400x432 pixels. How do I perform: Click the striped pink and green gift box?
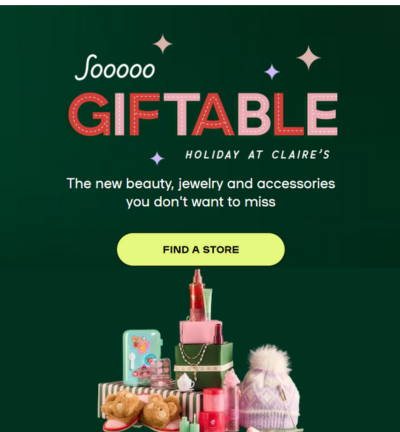pyautogui.click(x=150, y=400)
